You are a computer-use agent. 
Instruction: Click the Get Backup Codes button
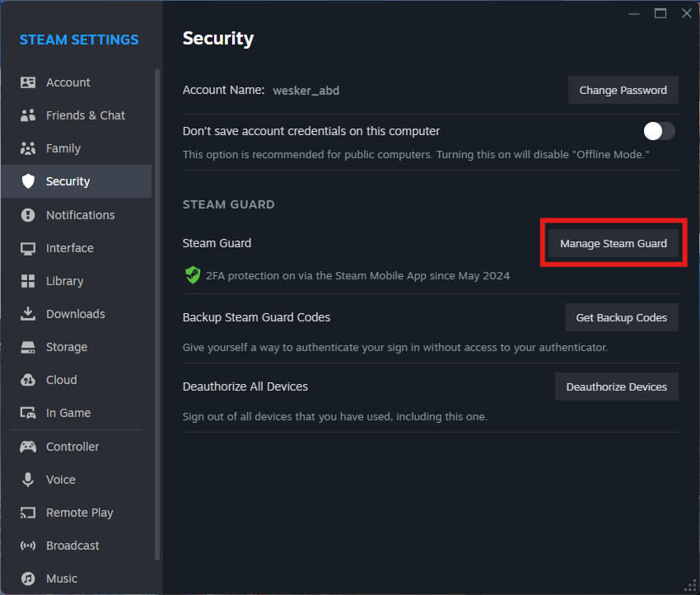[x=621, y=317]
